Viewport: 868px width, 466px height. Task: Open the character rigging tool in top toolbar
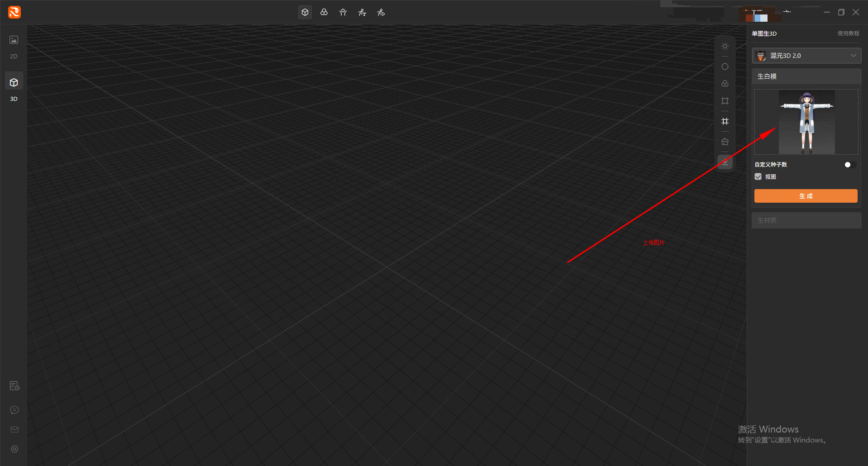coord(343,12)
